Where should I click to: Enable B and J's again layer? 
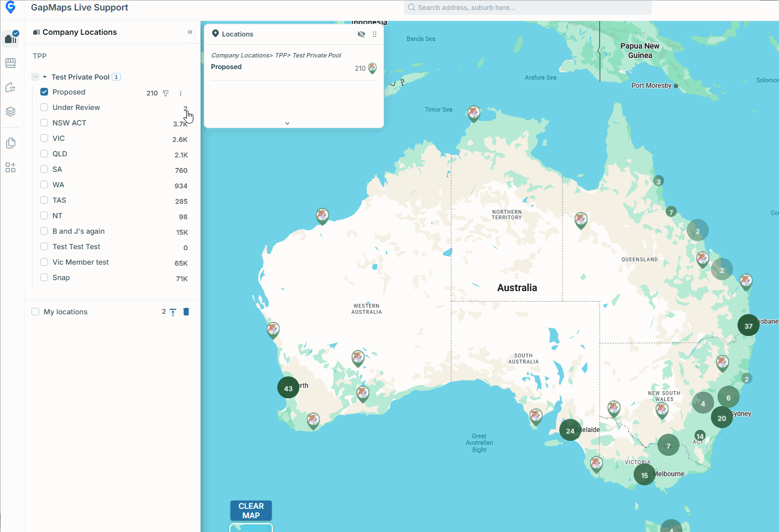coord(44,231)
